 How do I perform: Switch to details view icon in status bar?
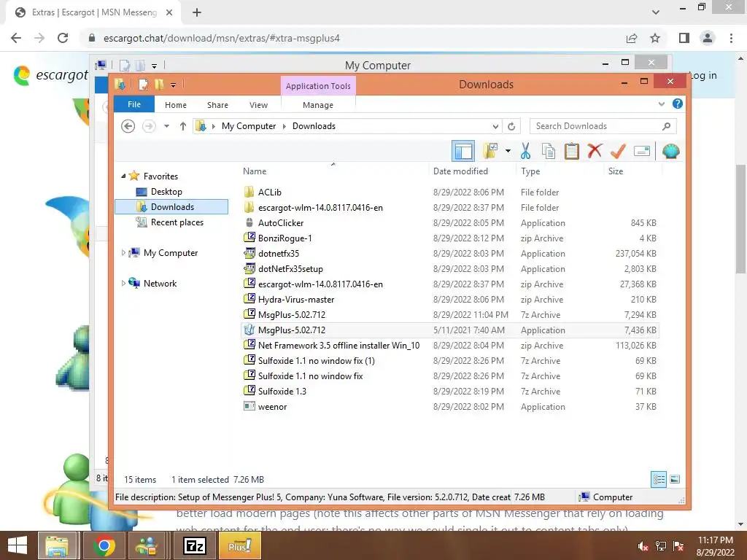tap(659, 480)
